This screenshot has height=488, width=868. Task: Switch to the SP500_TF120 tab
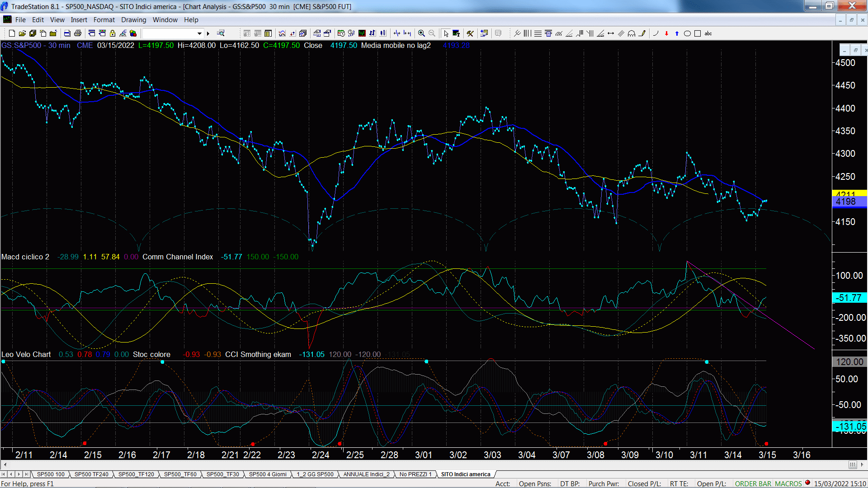[136, 474]
